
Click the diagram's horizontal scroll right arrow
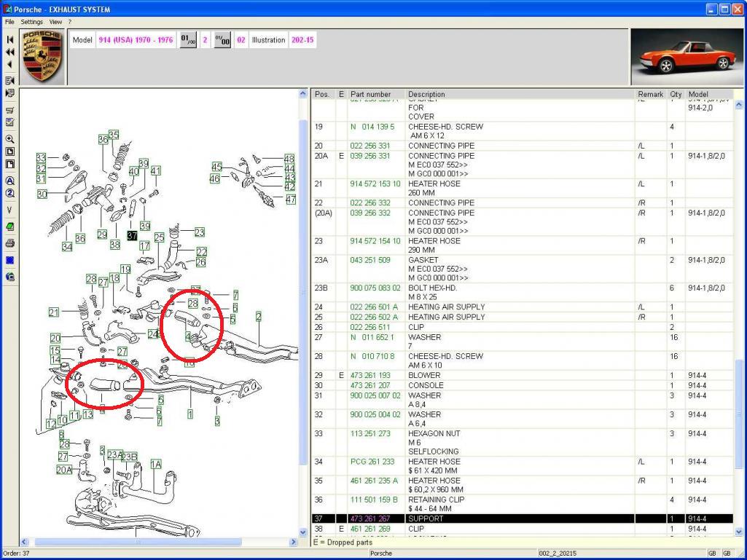294,542
